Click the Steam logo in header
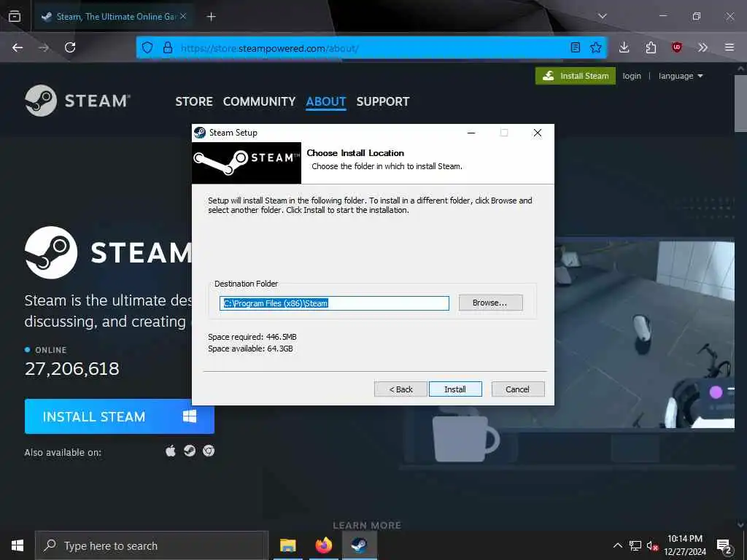Screen dimensions: 747x560 coord(77,101)
